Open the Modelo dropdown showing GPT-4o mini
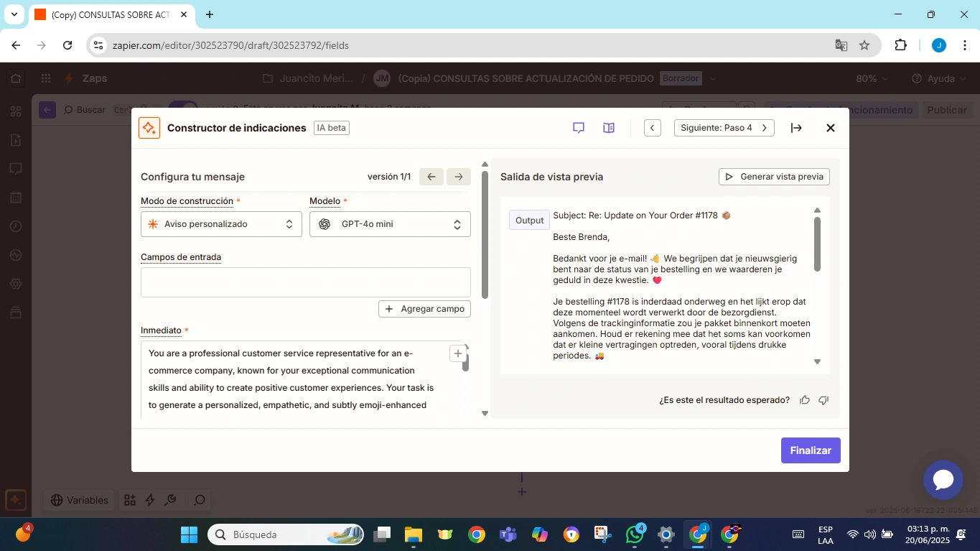 (x=390, y=224)
